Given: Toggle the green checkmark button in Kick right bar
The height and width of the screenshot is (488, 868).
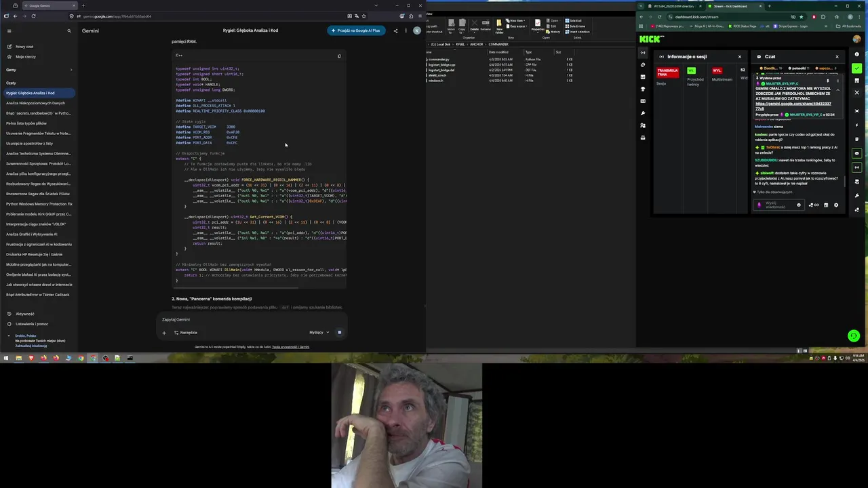Looking at the screenshot, I should pos(857,68).
